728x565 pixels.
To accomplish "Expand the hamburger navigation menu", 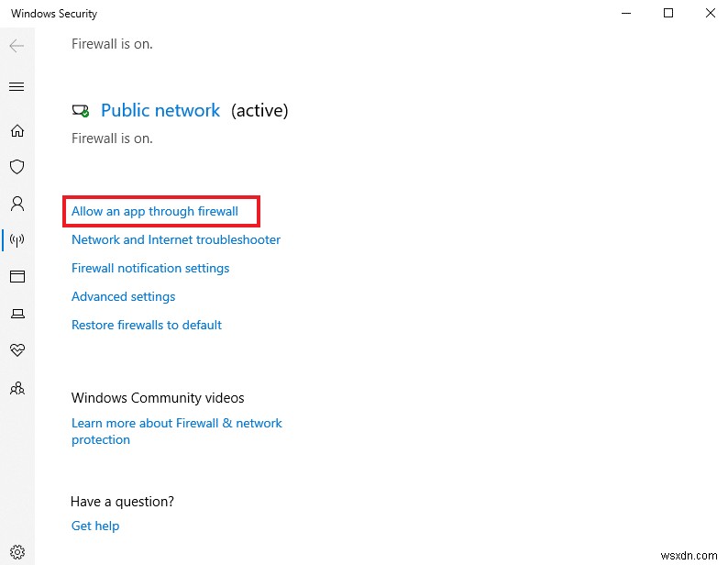I will [x=17, y=87].
